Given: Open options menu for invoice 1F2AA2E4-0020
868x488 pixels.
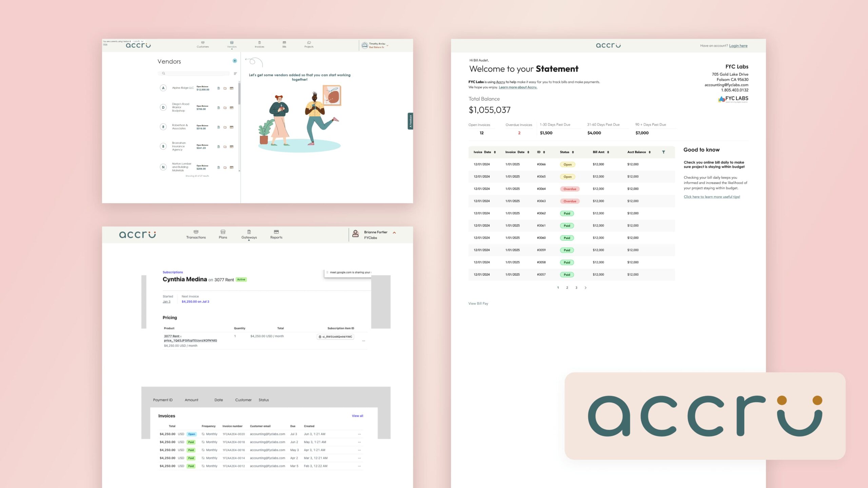Looking at the screenshot, I should [359, 434].
